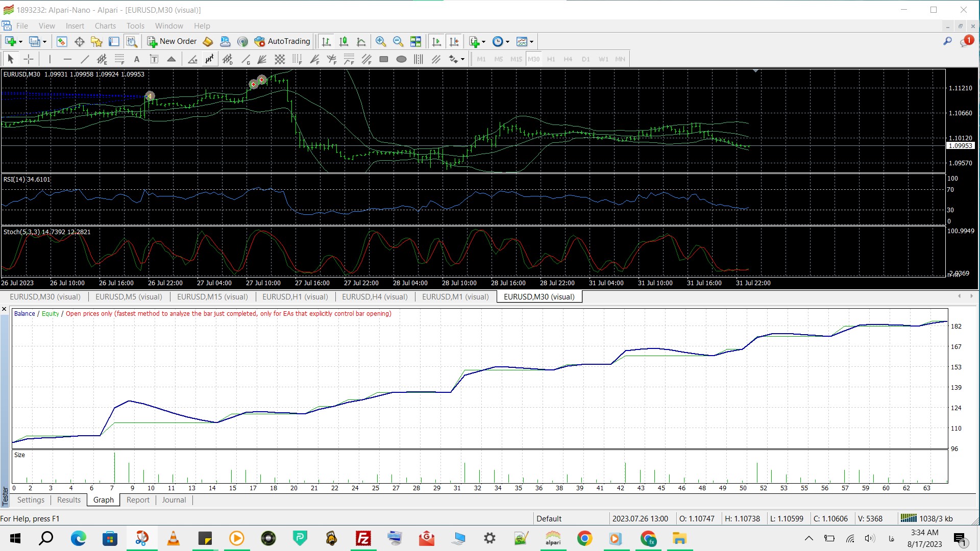Select the ellipse shape tool

(401, 59)
